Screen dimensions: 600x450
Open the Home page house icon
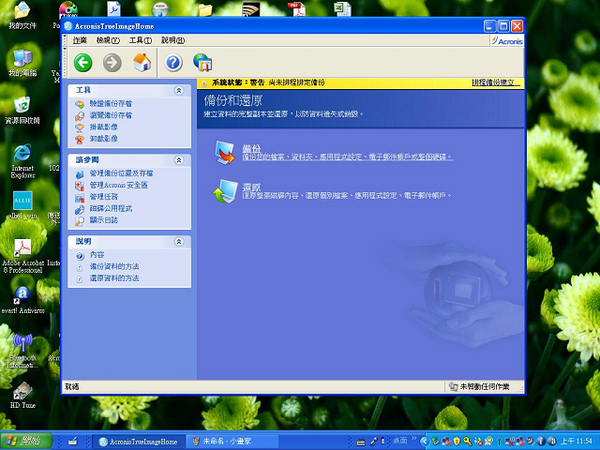[x=142, y=62]
